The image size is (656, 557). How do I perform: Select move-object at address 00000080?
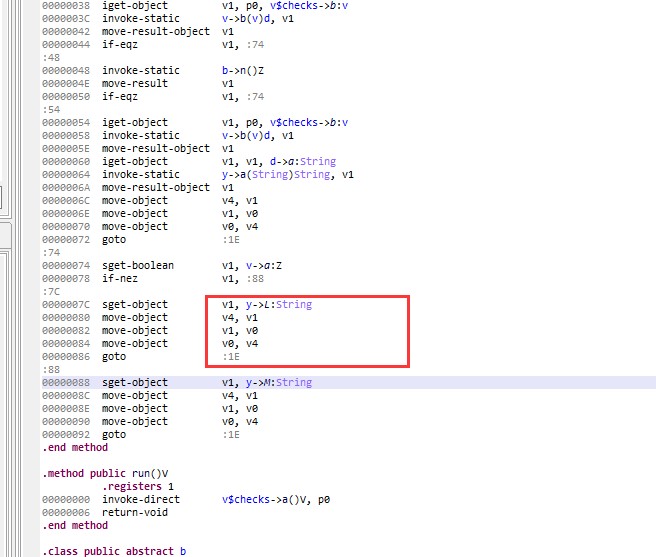click(x=135, y=317)
